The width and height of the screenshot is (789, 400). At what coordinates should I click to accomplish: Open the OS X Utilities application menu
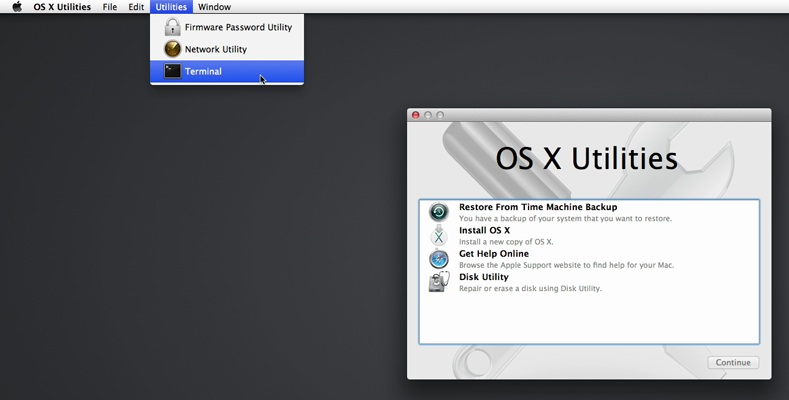62,7
